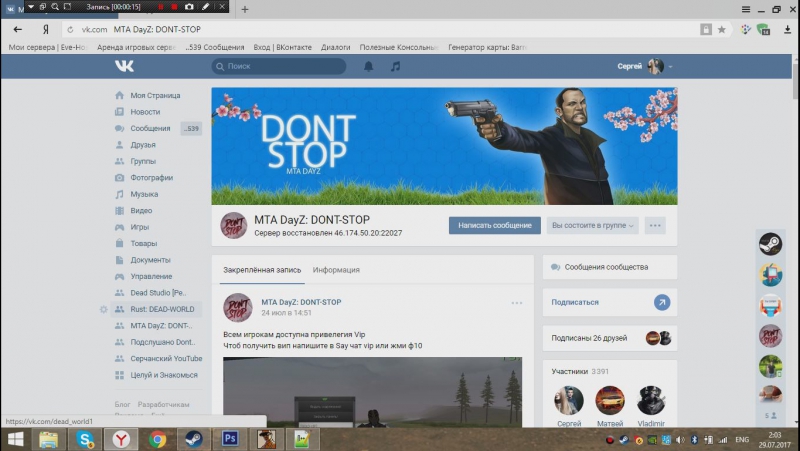The height and width of the screenshot is (451, 800).
Task: Open Новости in sidebar
Action: pos(145,112)
